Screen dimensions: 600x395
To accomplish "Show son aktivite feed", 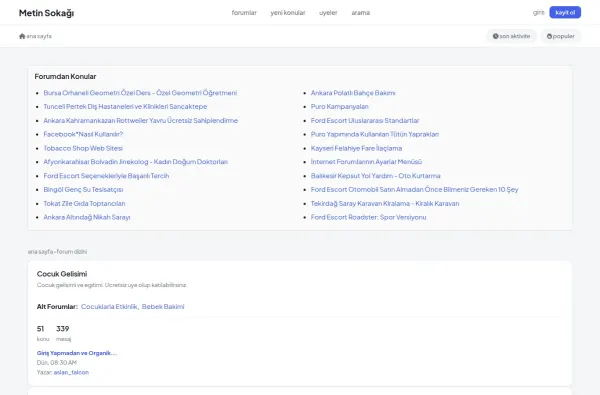I will (511, 36).
